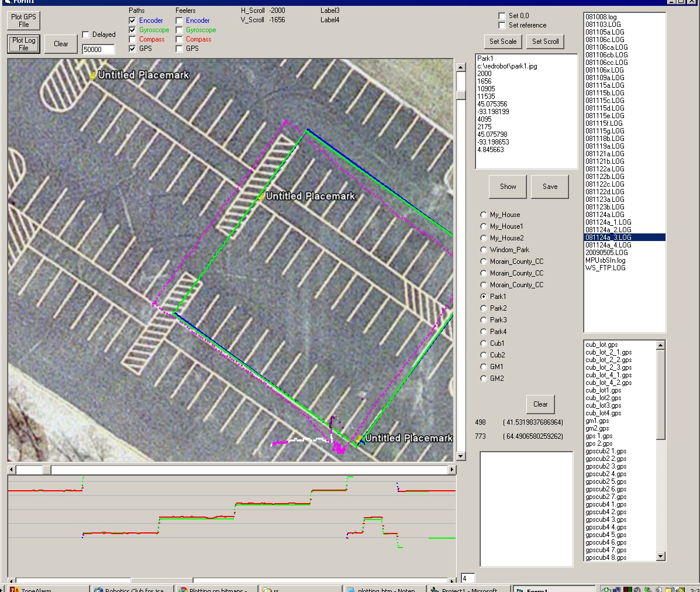This screenshot has height=592, width=700.
Task: Select cub_lot3.gps in the GPS file list
Action: pos(603,405)
